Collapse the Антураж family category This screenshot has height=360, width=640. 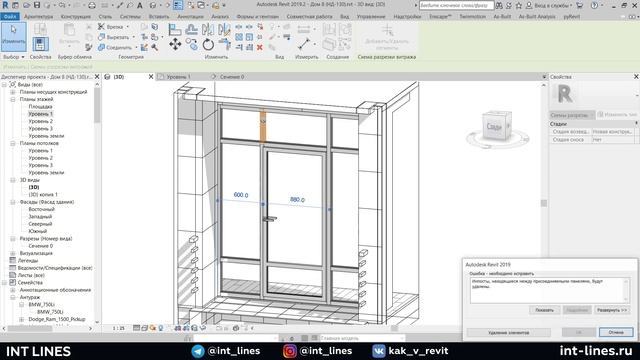point(13,297)
